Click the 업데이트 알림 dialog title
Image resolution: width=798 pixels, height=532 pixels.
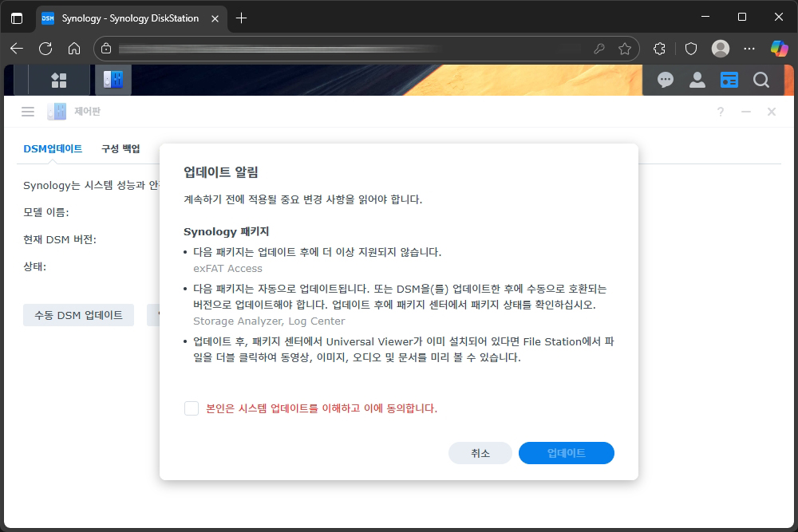221,172
